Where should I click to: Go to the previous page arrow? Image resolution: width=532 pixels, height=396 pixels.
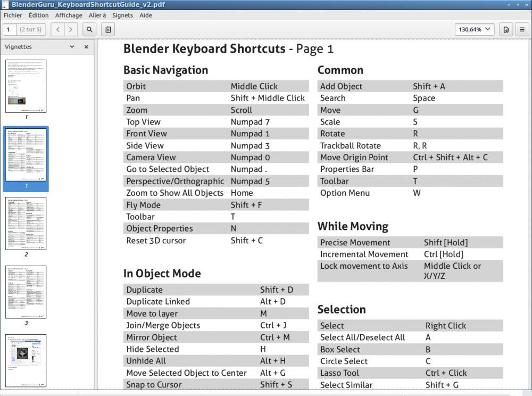tap(57, 29)
